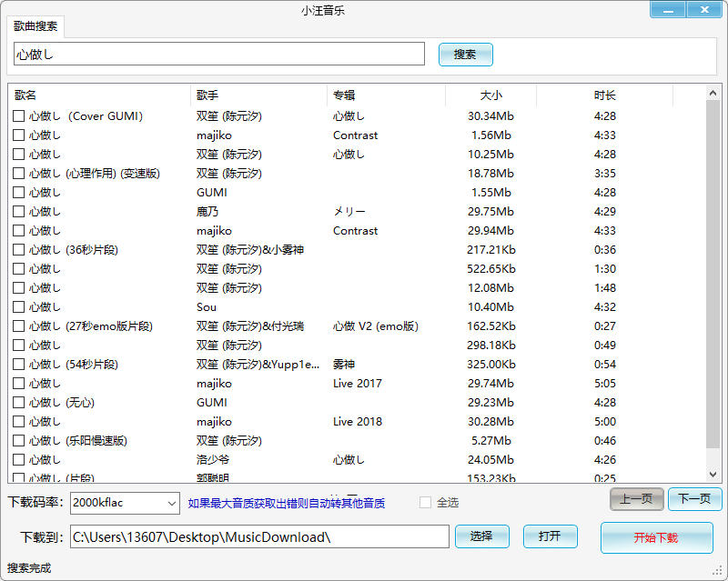Sort by 歌名 column header
Screen dimensions: 728x581
pyautogui.click(x=99, y=95)
